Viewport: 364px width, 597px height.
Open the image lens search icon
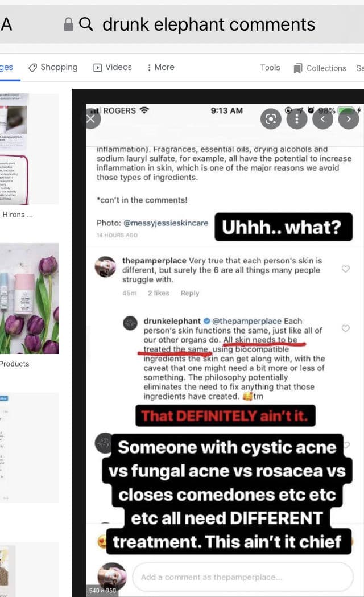point(271,119)
